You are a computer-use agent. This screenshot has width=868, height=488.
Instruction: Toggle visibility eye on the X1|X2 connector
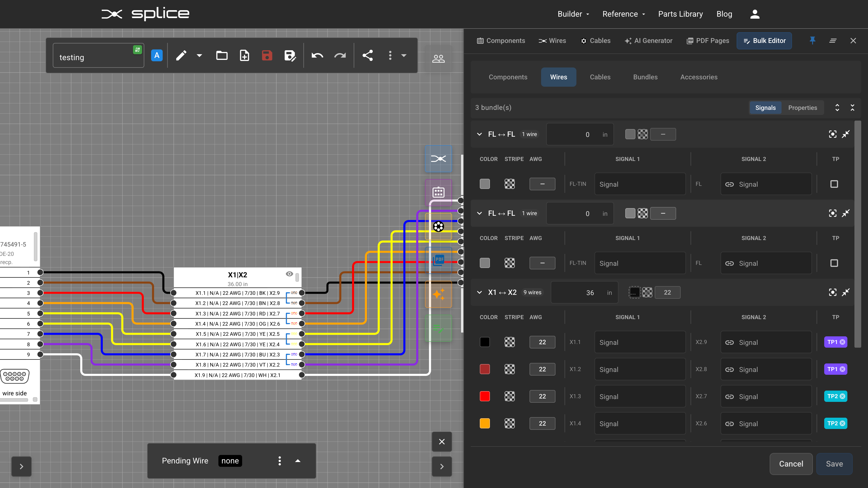click(x=289, y=274)
